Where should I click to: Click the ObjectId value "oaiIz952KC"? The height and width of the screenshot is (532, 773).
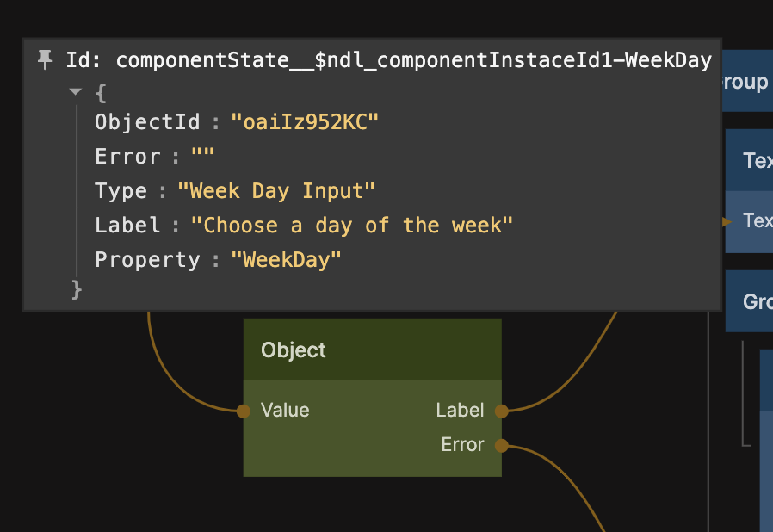click(305, 122)
